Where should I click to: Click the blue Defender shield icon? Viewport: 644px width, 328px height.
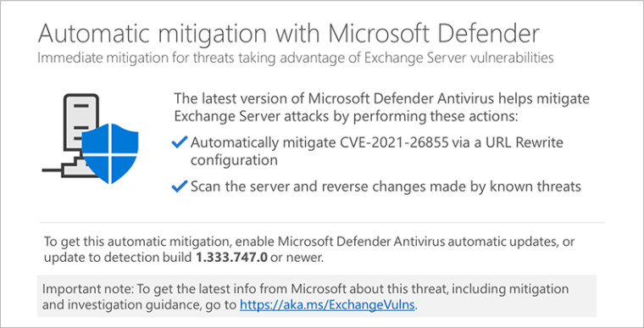[x=110, y=153]
